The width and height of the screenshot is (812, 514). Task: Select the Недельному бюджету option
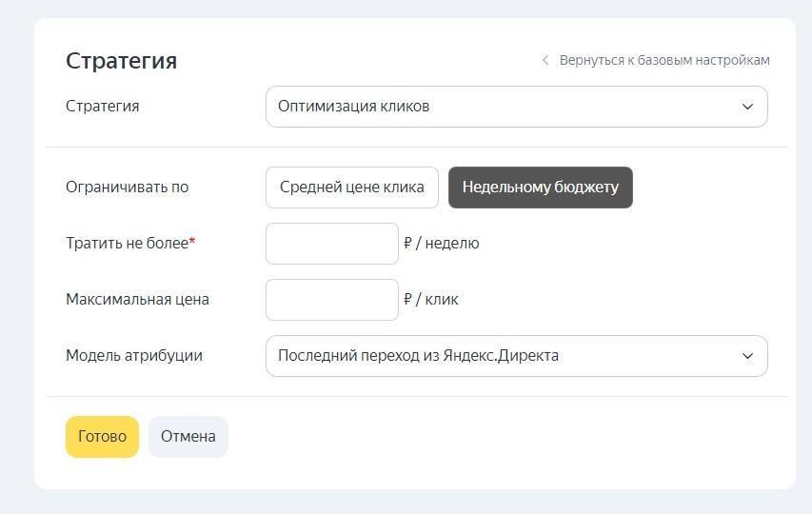(540, 187)
